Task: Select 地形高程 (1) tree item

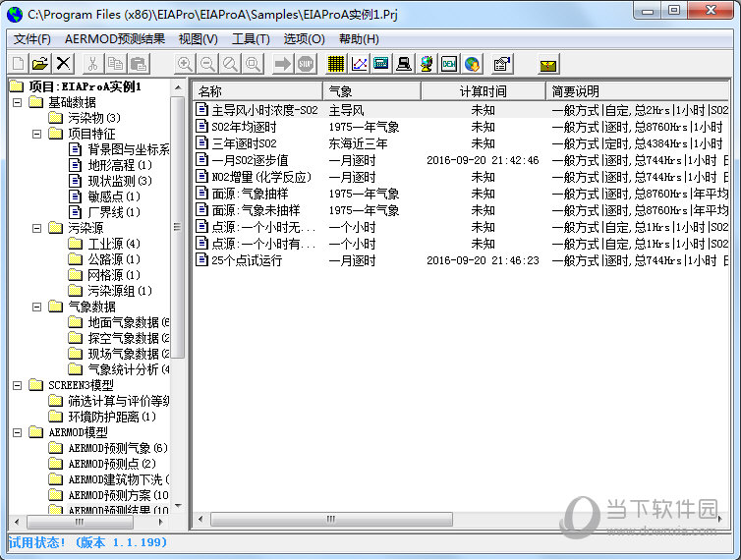Action: coord(120,165)
